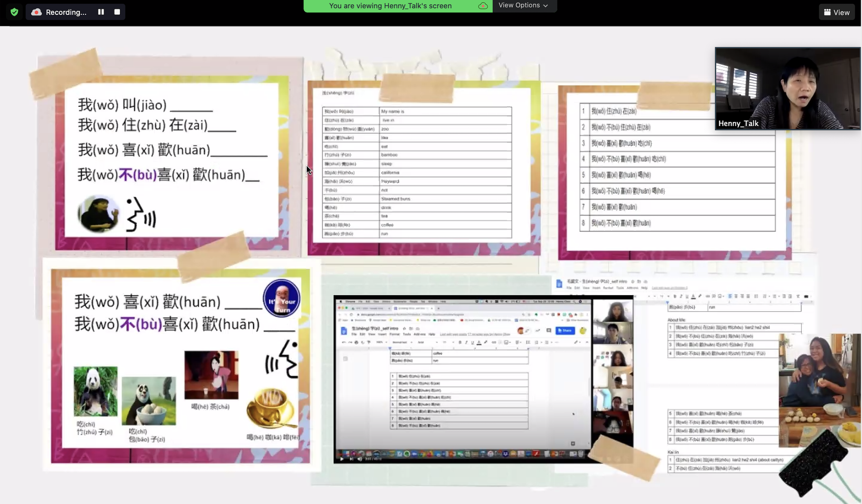Click the green encryption shield icon

click(14, 12)
